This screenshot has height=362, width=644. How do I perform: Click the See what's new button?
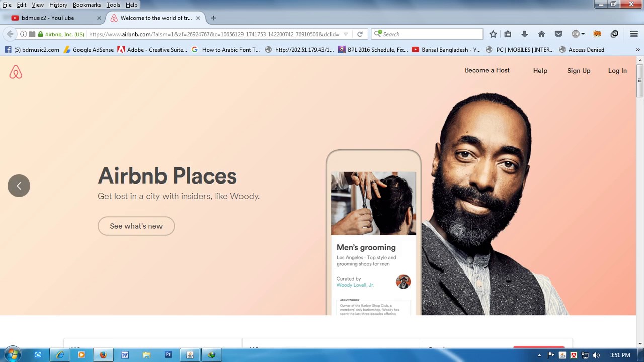pyautogui.click(x=136, y=226)
